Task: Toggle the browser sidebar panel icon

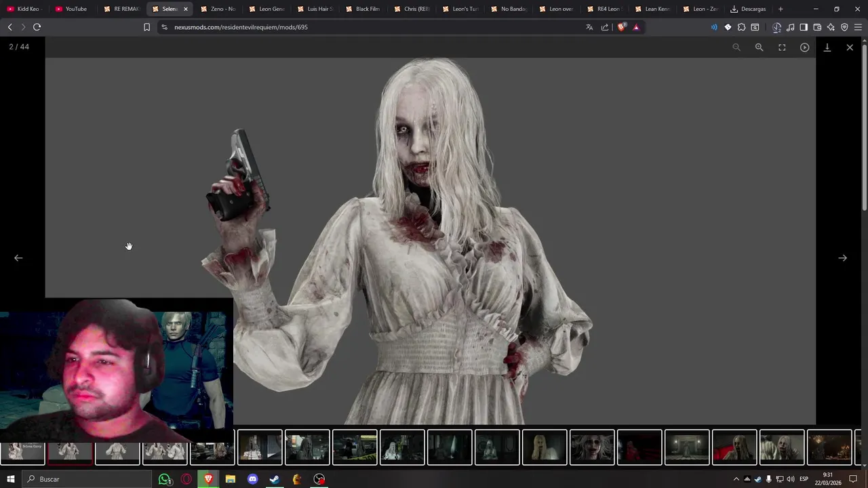Action: (x=804, y=27)
